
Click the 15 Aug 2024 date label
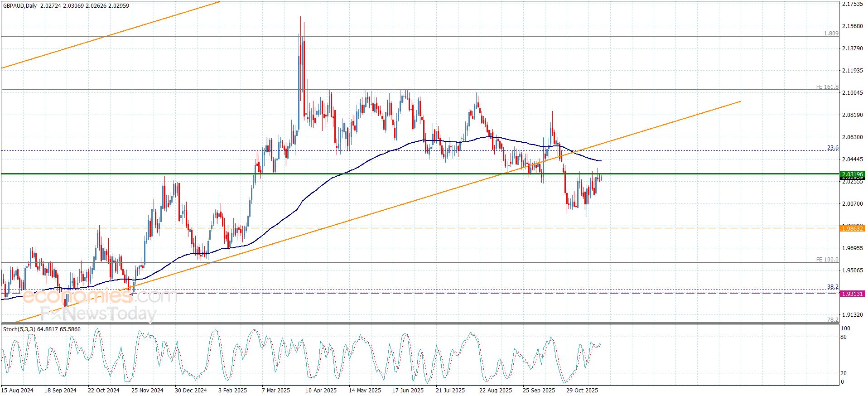[x=17, y=391]
